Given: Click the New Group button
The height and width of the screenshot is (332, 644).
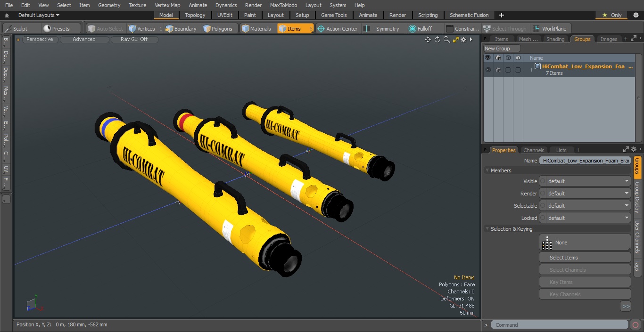Looking at the screenshot, I should 502,49.
